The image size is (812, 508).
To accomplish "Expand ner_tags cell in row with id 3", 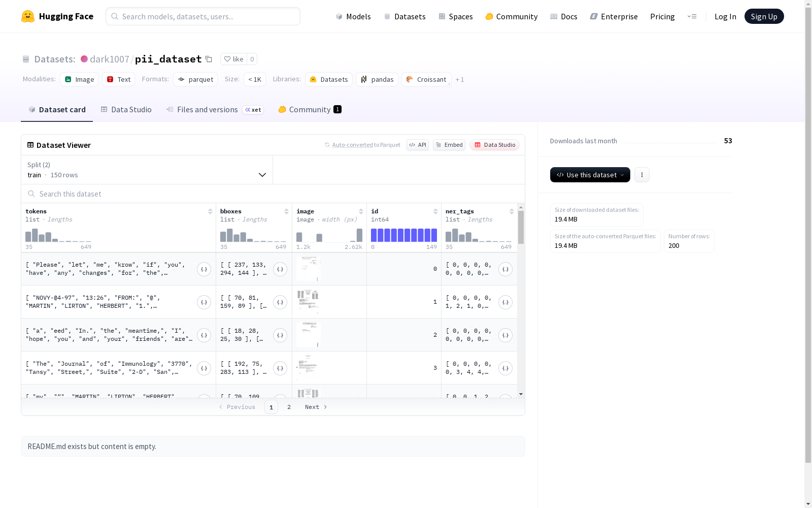I will [x=505, y=368].
